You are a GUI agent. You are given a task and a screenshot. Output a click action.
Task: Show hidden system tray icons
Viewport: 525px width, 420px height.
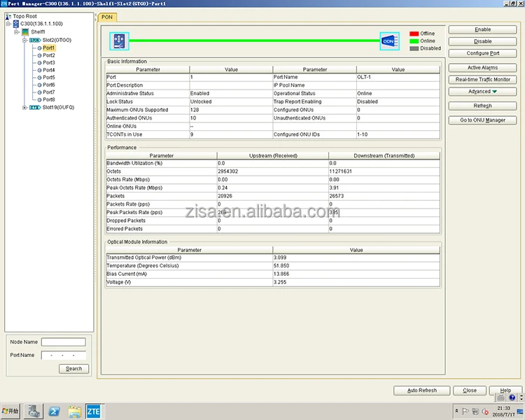pos(456,411)
